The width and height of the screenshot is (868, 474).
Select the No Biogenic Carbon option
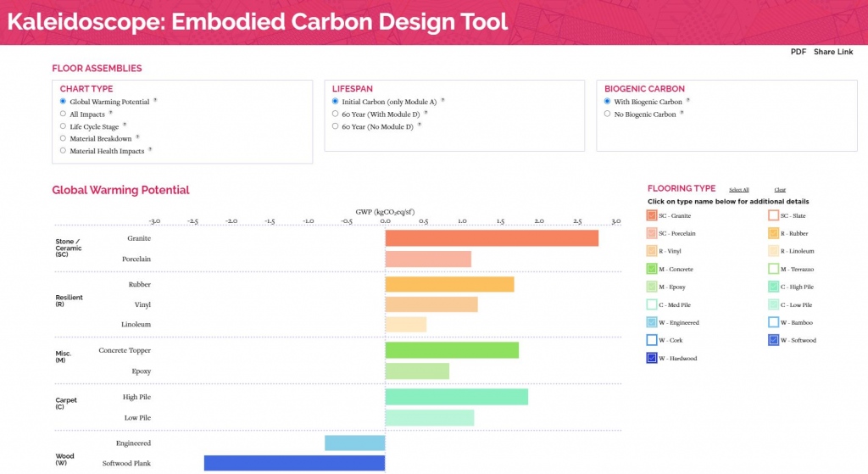(x=607, y=114)
